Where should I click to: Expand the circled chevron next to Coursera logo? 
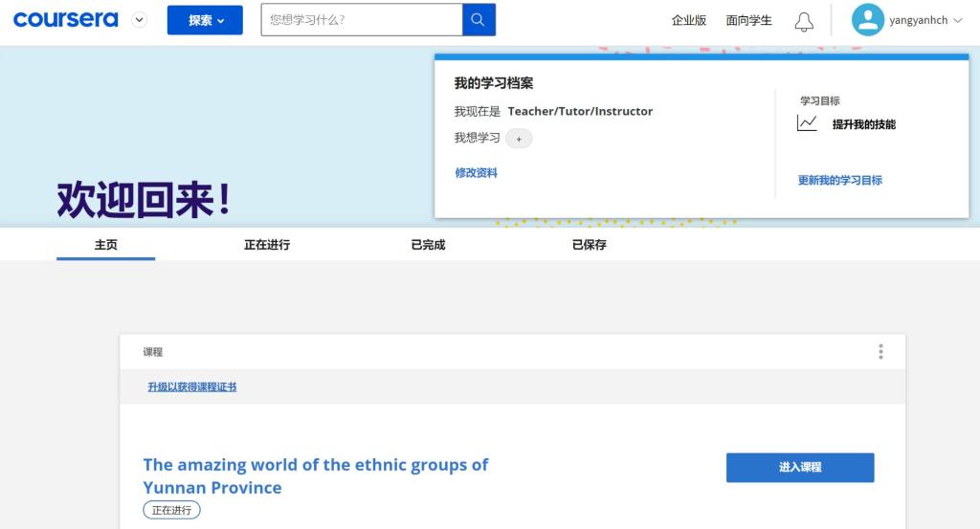(x=140, y=20)
